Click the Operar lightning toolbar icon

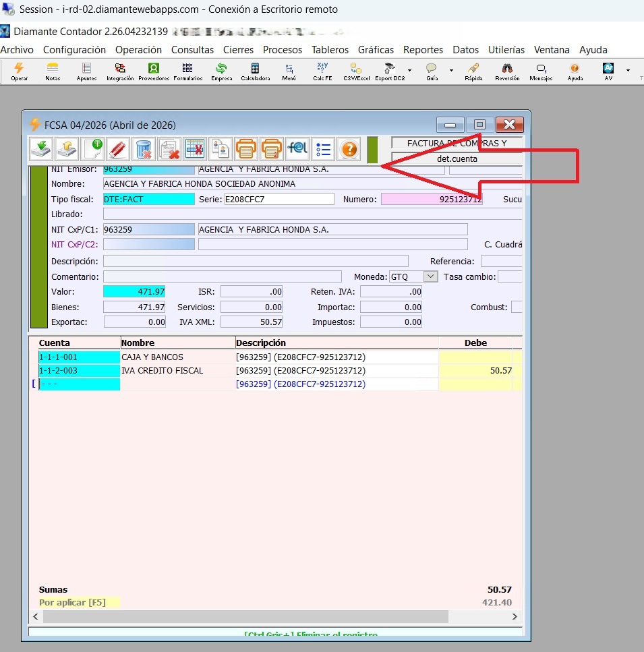pyautogui.click(x=19, y=71)
